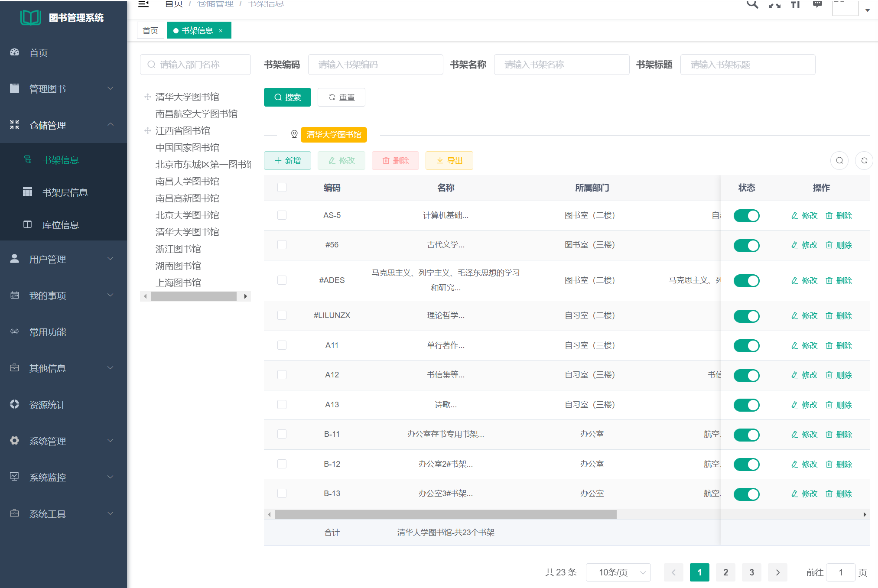This screenshot has height=588, width=878.
Task: Click the fullscreen toggle icon in header
Action: [774, 5]
